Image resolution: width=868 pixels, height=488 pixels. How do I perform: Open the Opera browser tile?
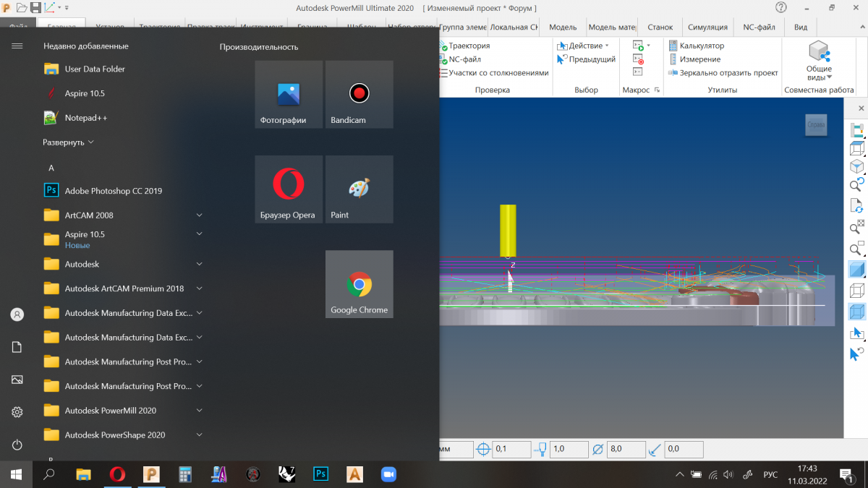click(x=289, y=189)
